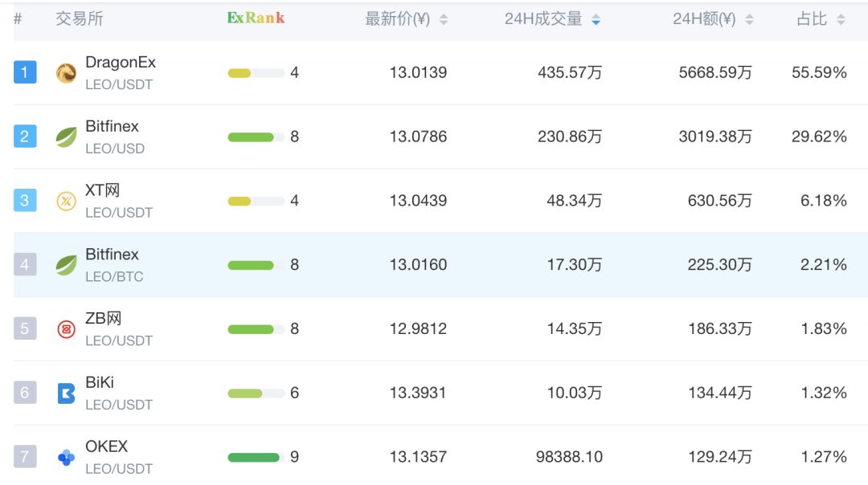Click turnover value 3019.38万
Viewport: 868px width, 485px height.
(x=715, y=137)
